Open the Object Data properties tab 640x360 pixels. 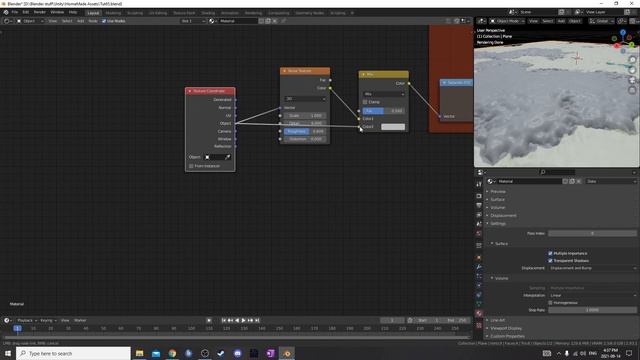[479, 304]
